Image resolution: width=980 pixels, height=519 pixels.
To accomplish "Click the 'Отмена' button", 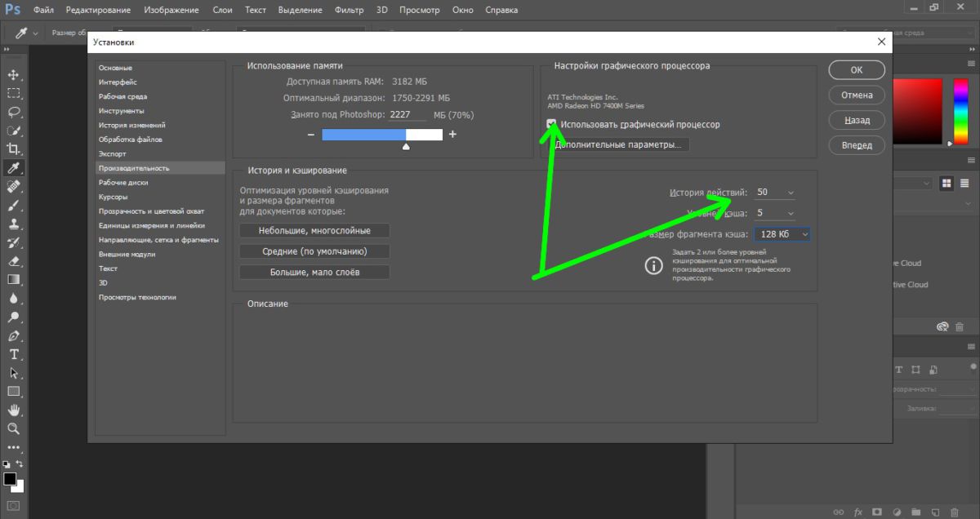I will [x=856, y=95].
